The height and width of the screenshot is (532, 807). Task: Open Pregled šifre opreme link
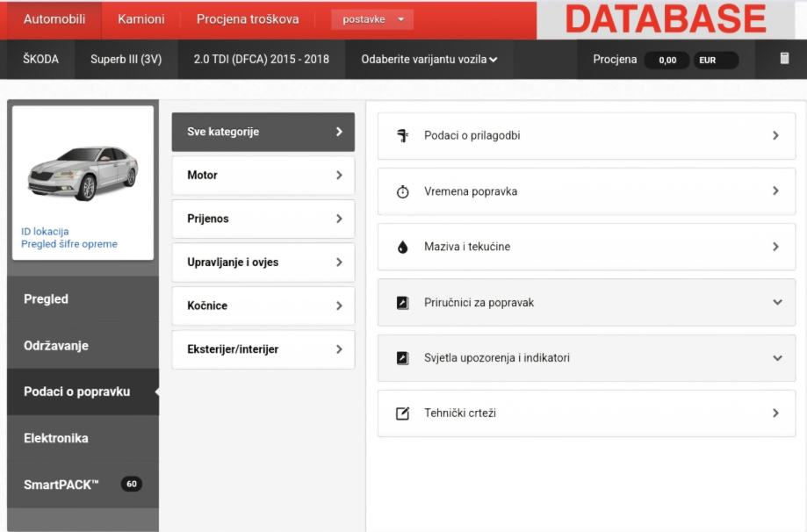point(68,244)
